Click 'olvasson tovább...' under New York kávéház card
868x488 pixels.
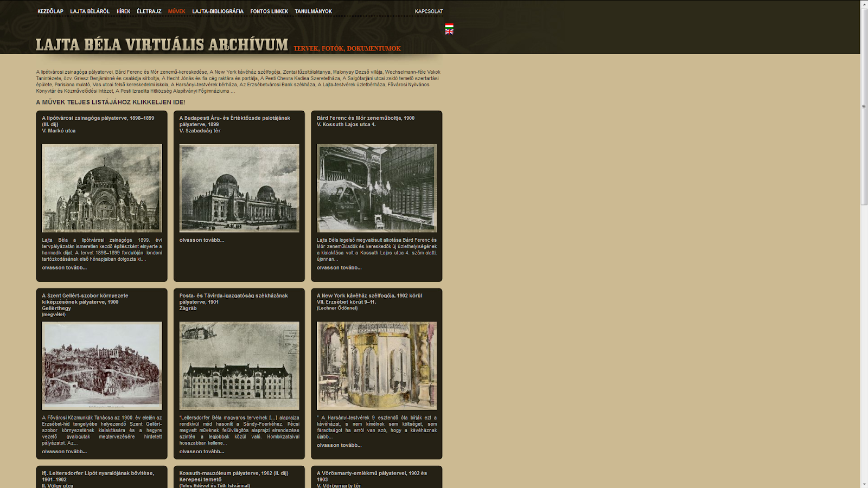pyautogui.click(x=339, y=445)
